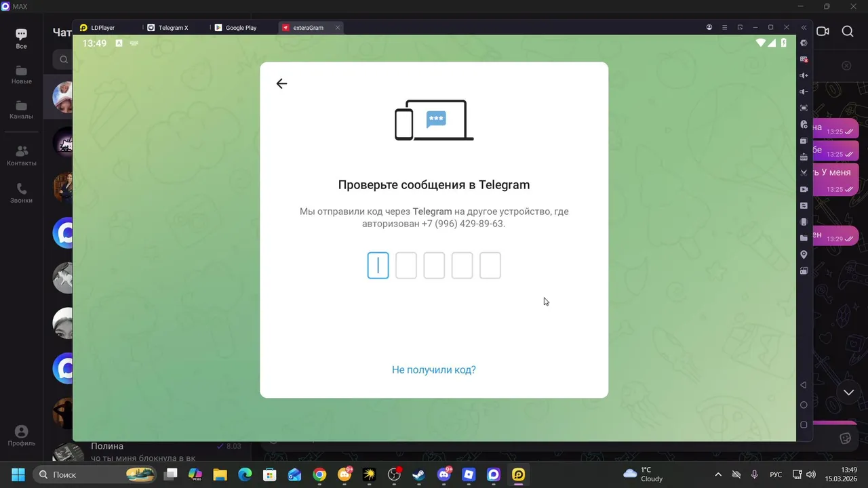This screenshot has height=488, width=868.
Task: Open 'Контакты' in MAX sidebar
Action: 21,156
